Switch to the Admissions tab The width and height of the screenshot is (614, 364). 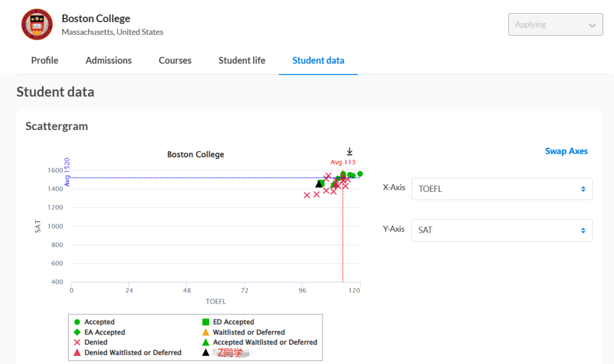(109, 60)
